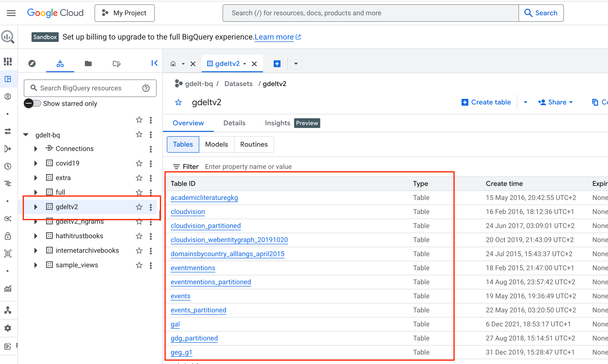The width and height of the screenshot is (608, 364).
Task: Open the scheduled queries clock icon
Action: [8, 166]
